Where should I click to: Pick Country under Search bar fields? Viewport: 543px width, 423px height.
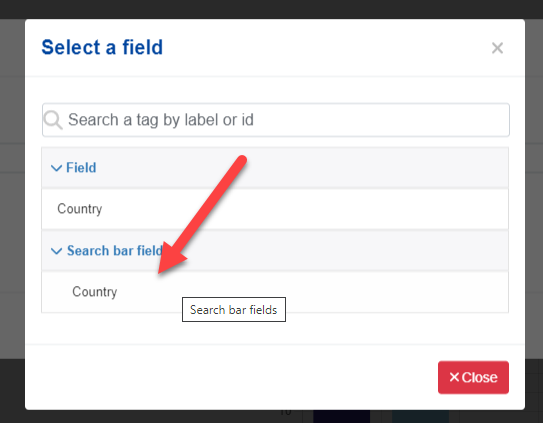[275, 292]
